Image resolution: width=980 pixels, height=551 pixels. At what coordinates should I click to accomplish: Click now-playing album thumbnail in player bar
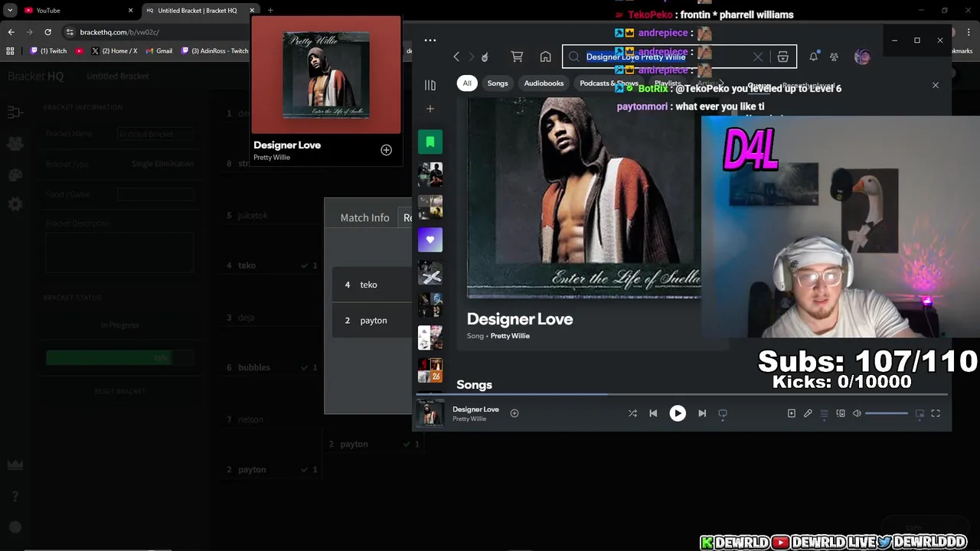coord(430,413)
